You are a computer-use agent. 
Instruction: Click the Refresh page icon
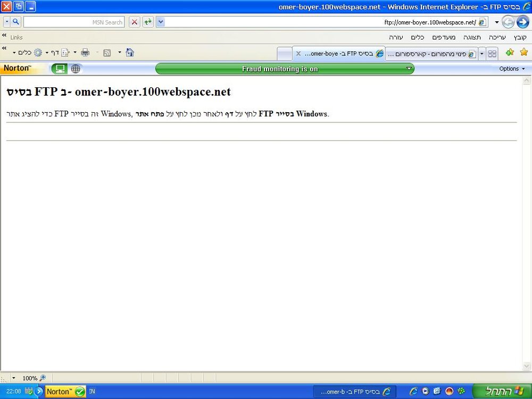[x=148, y=22]
